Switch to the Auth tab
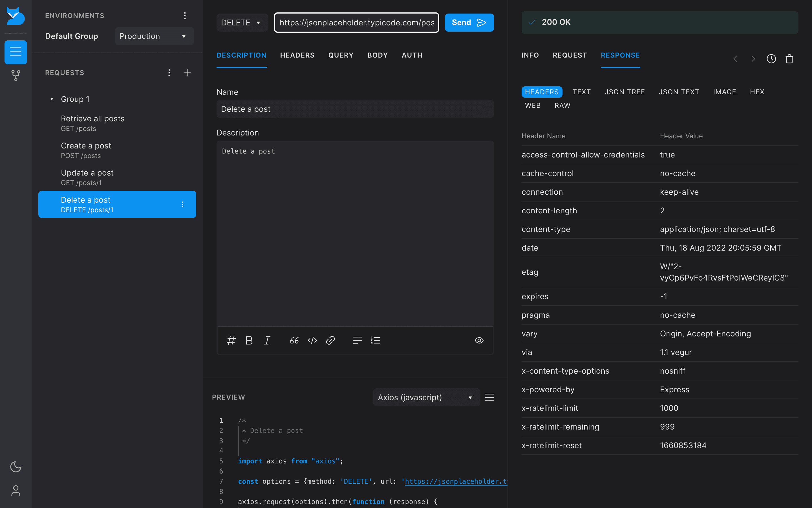 click(x=412, y=55)
